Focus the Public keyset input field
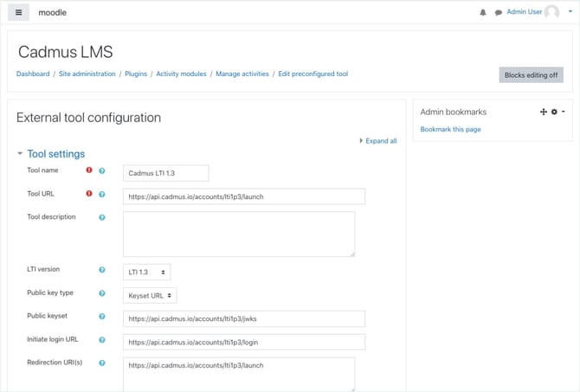The width and height of the screenshot is (580, 392). pyautogui.click(x=244, y=318)
